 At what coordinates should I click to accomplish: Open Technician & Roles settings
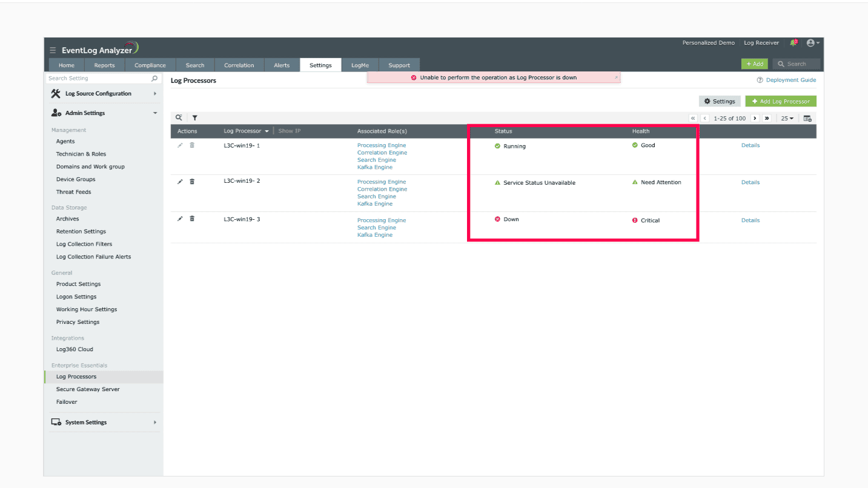(81, 154)
